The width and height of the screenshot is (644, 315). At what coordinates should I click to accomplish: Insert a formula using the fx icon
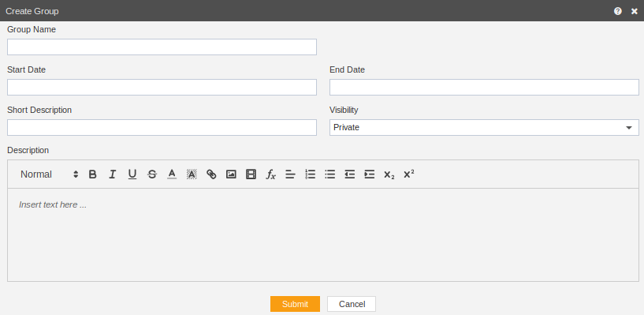pos(270,174)
